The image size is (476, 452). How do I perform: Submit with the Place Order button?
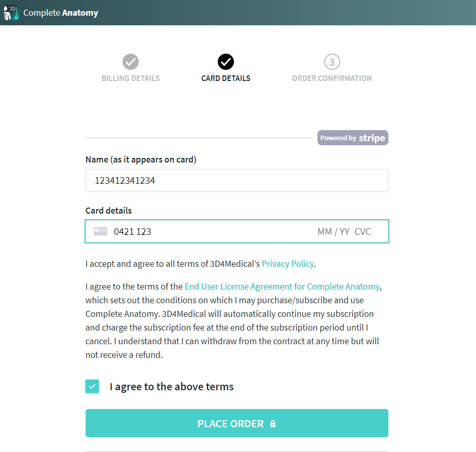[x=237, y=423]
